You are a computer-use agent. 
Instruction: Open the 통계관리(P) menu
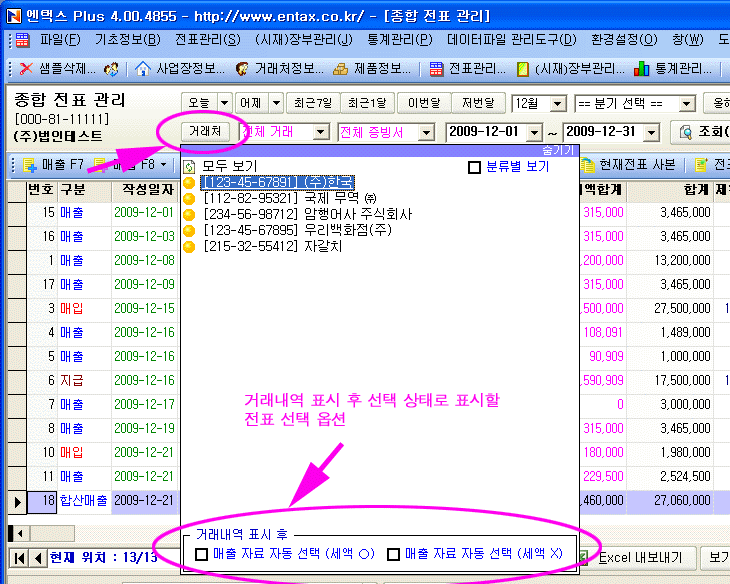399,40
